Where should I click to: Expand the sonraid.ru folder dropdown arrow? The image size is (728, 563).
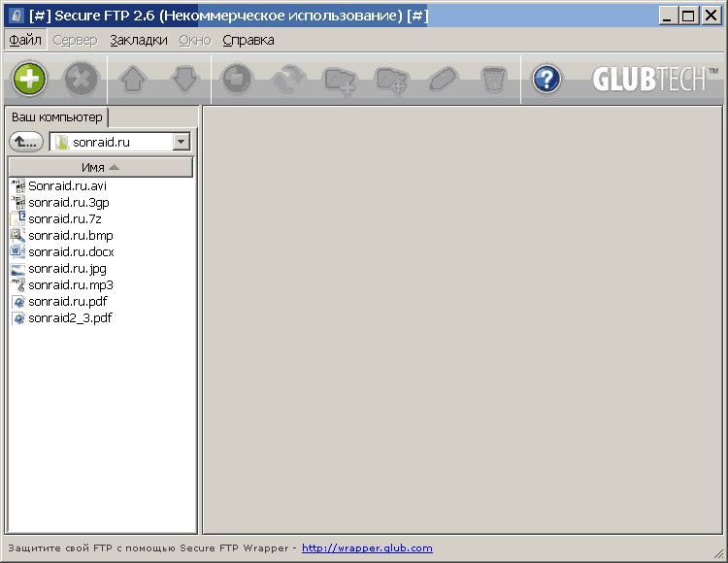181,143
